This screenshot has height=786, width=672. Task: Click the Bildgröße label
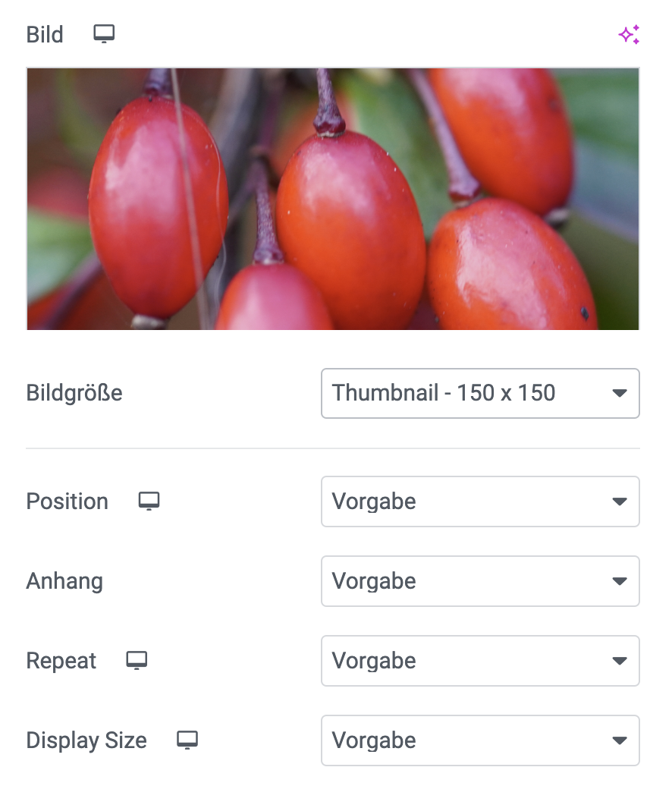(74, 393)
